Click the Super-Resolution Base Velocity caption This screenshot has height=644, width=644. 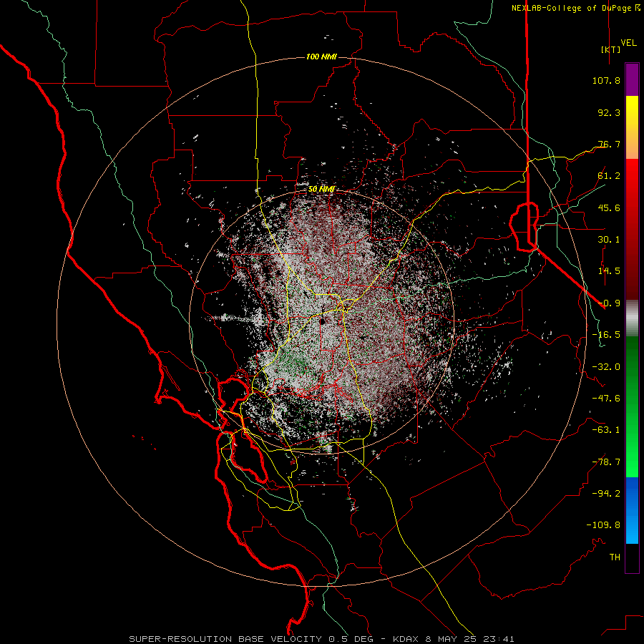tap(321, 639)
